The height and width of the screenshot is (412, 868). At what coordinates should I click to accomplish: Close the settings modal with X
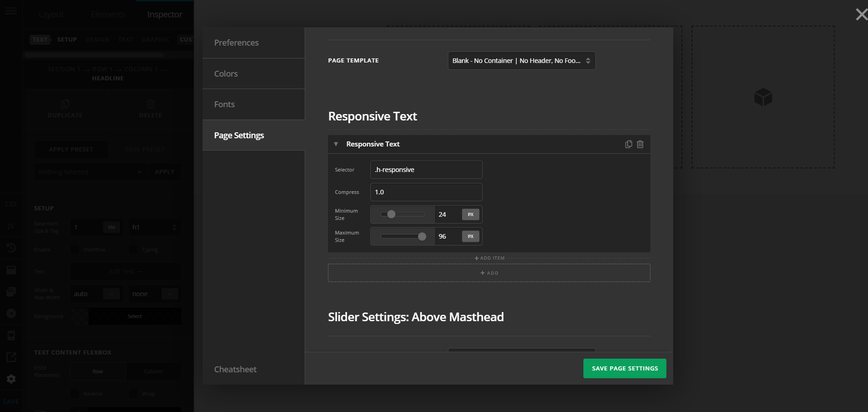coord(861,15)
